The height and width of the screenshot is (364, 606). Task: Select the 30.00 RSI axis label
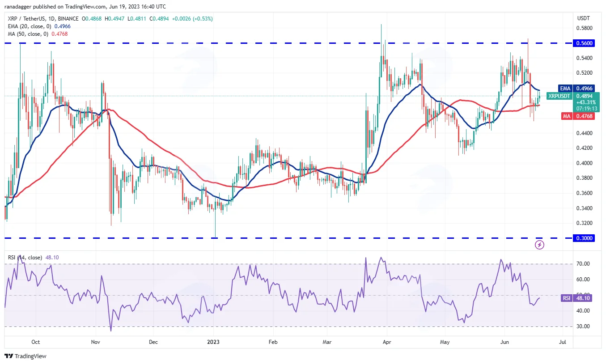click(584, 326)
